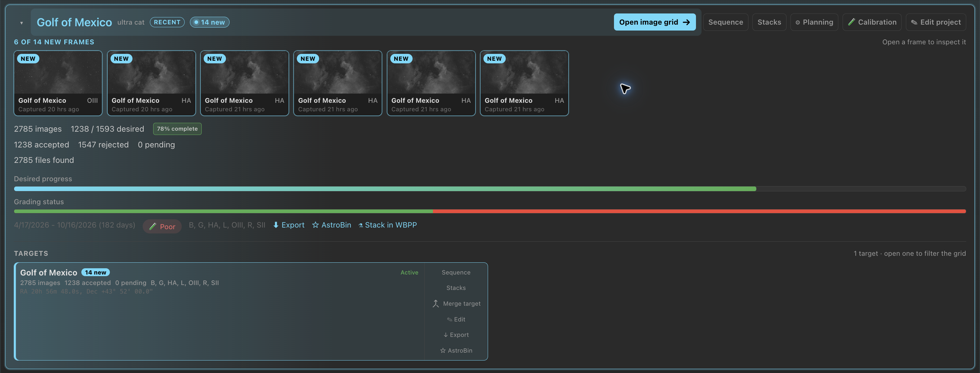Click the Edit project button

935,22
